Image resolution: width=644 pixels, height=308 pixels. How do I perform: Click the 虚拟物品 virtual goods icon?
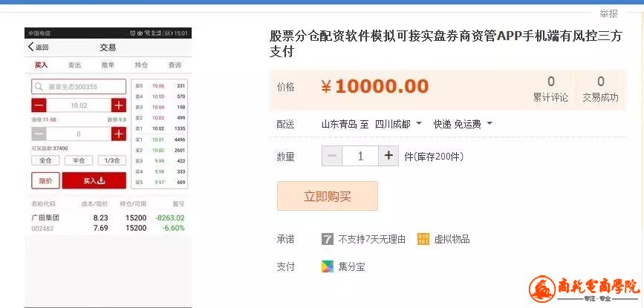tap(423, 239)
